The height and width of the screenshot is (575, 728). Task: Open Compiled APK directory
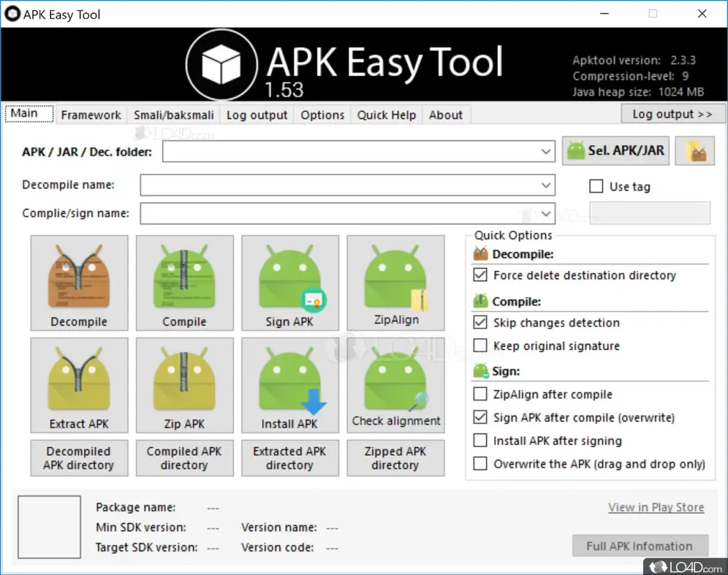pos(185,458)
